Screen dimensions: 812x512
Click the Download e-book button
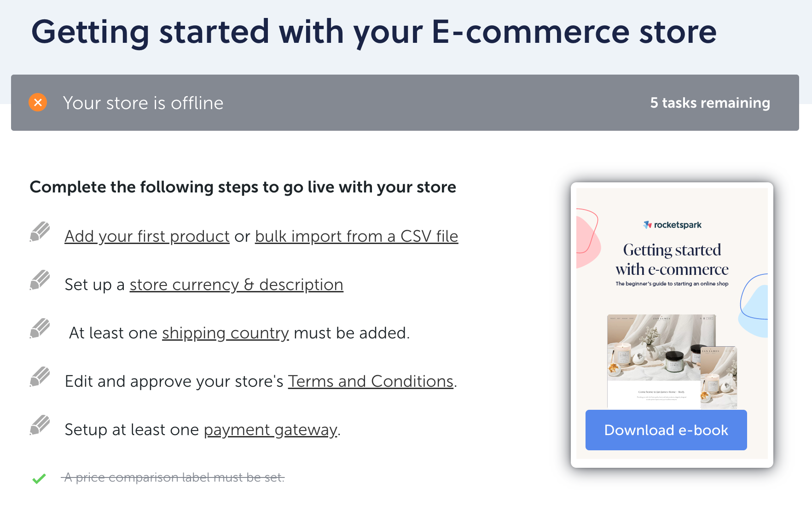(666, 430)
